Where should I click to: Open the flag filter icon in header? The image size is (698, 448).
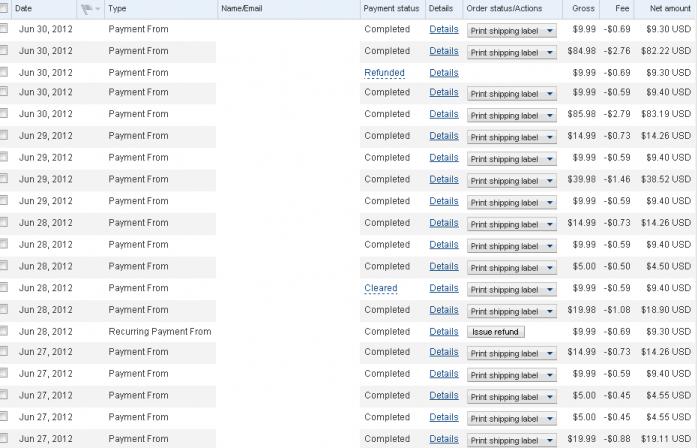[x=90, y=9]
